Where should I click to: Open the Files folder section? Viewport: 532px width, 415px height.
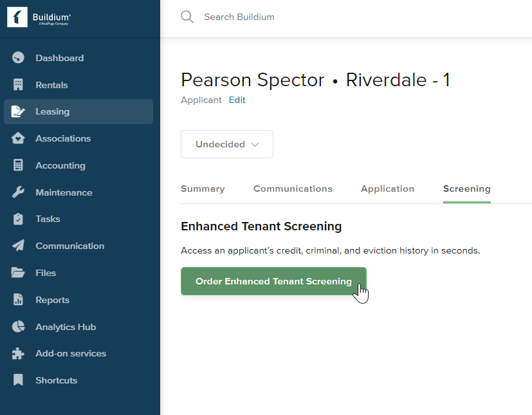pyautogui.click(x=46, y=272)
